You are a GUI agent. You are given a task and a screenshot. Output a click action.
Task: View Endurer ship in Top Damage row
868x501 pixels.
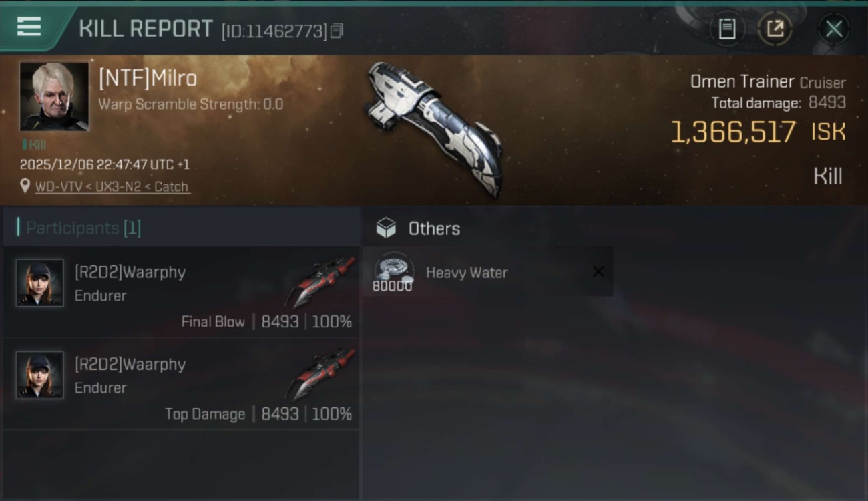320,373
